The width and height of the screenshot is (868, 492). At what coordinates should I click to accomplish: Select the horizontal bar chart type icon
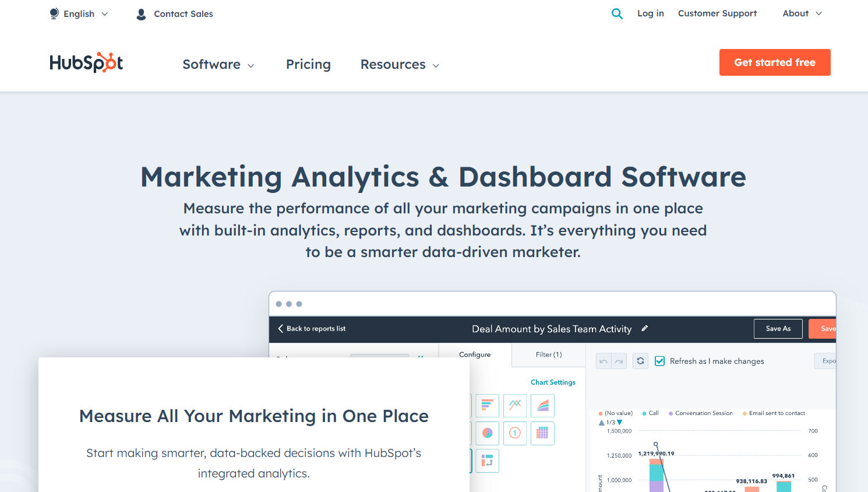pos(488,405)
